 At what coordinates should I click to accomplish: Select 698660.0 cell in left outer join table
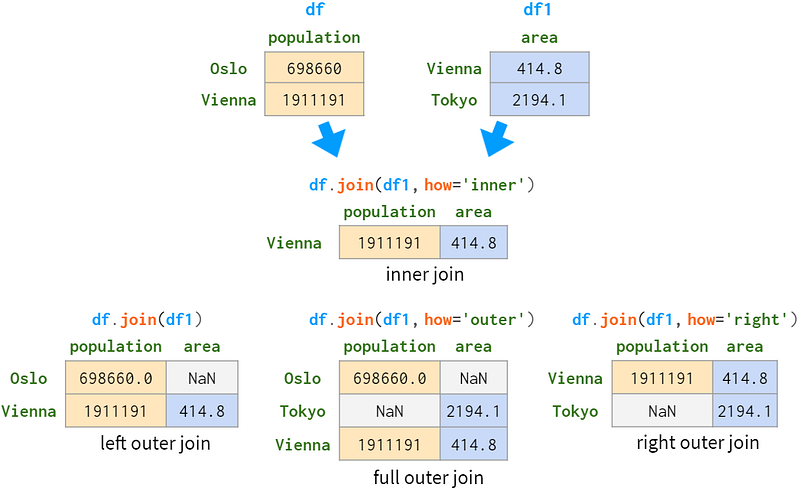[x=116, y=378]
